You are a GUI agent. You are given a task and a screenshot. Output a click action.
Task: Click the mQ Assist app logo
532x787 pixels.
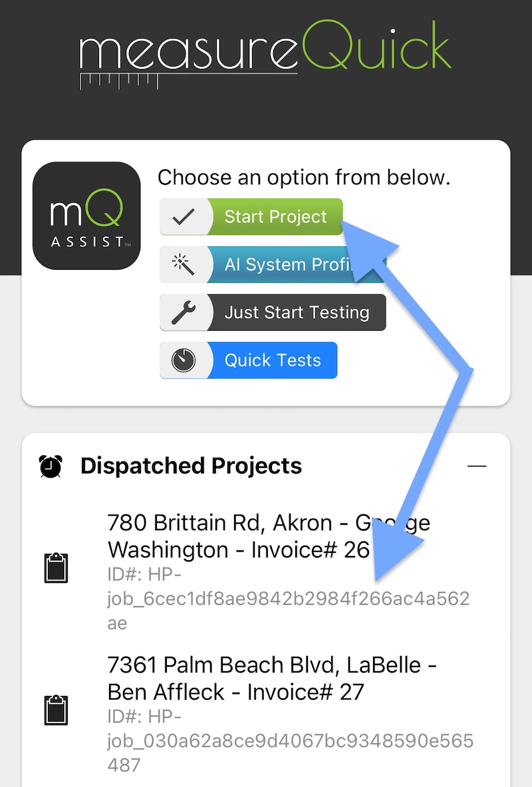(x=86, y=216)
